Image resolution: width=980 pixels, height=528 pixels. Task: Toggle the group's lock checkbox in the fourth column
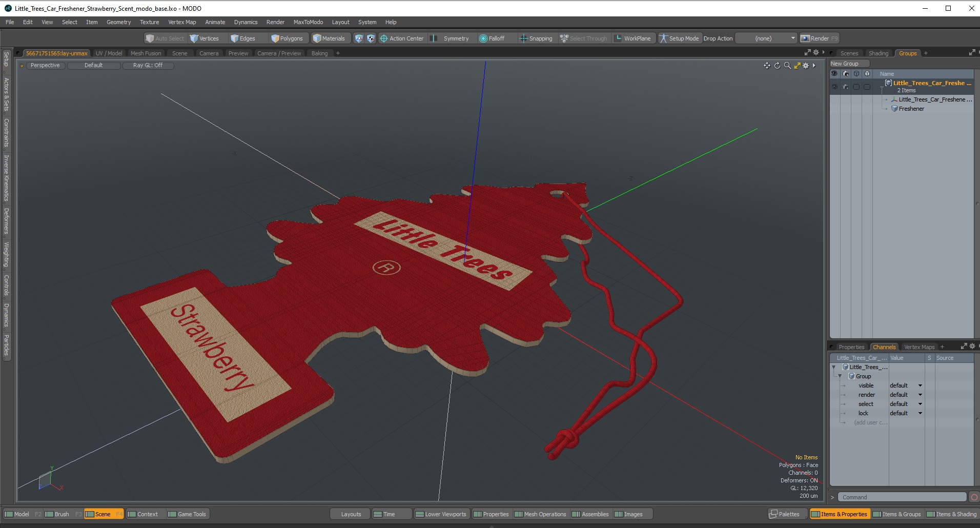point(867,87)
